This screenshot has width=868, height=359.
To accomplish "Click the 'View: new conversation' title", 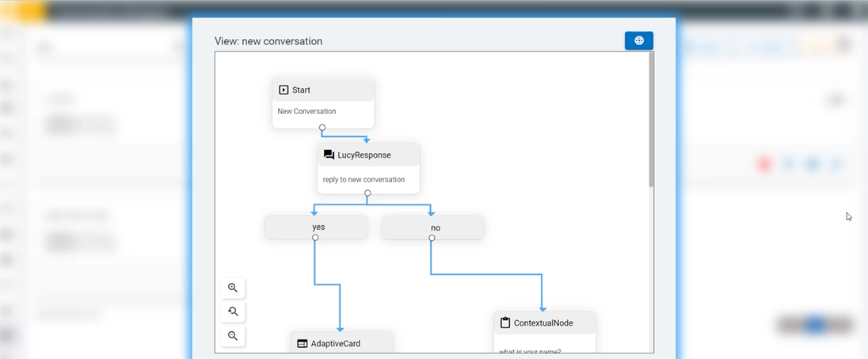I will (268, 41).
